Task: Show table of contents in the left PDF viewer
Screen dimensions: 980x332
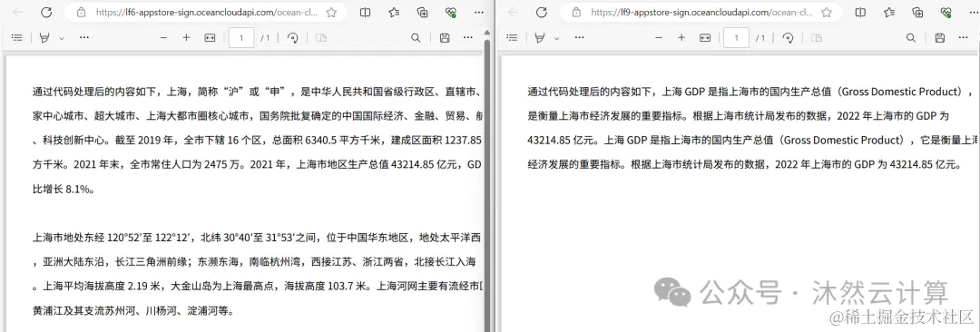Action: coord(17,38)
